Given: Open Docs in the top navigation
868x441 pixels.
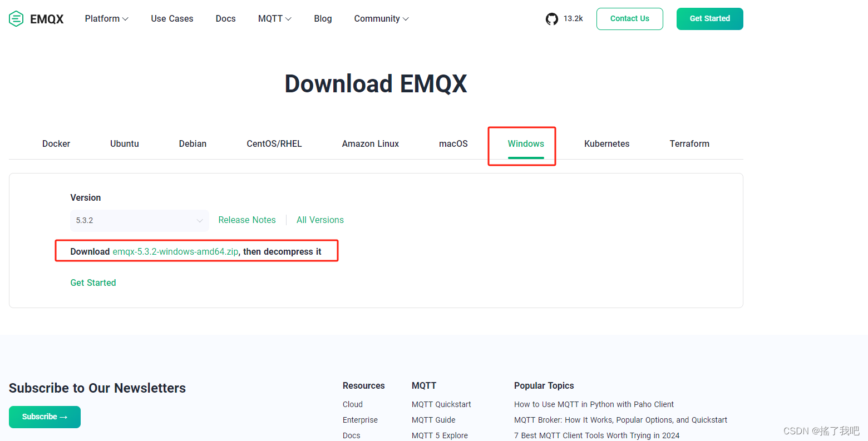Looking at the screenshot, I should point(226,19).
